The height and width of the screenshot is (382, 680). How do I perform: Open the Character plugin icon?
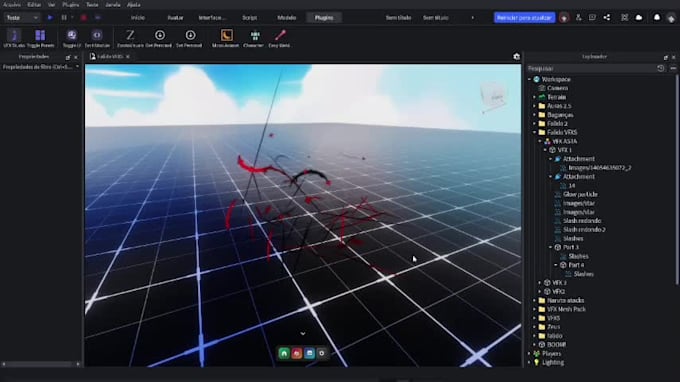pos(255,35)
